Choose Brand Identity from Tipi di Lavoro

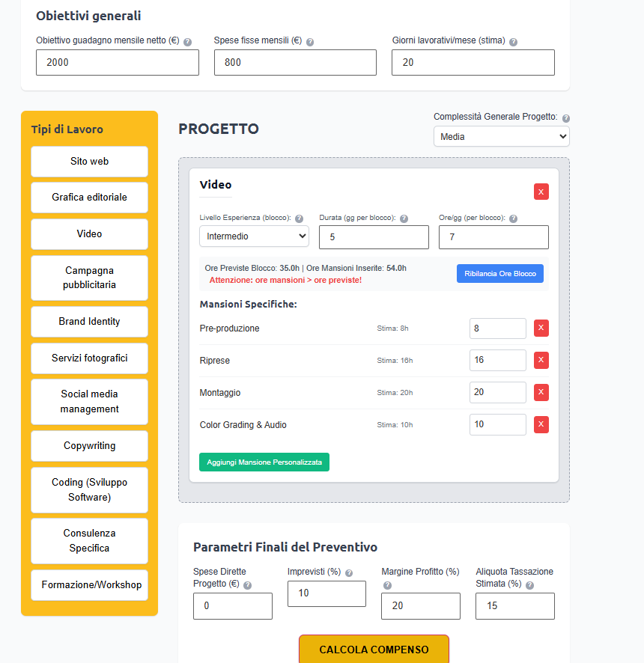(89, 322)
